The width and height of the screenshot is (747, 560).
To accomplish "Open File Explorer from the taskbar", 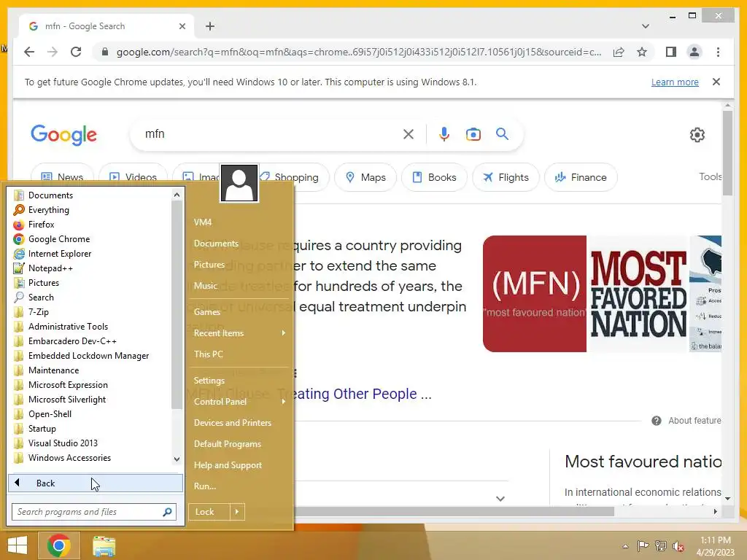I will [104, 546].
